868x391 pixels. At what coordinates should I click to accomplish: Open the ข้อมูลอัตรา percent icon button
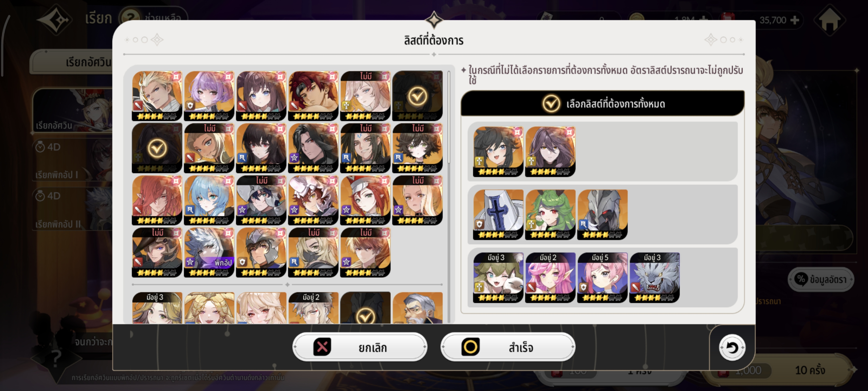pos(821,279)
